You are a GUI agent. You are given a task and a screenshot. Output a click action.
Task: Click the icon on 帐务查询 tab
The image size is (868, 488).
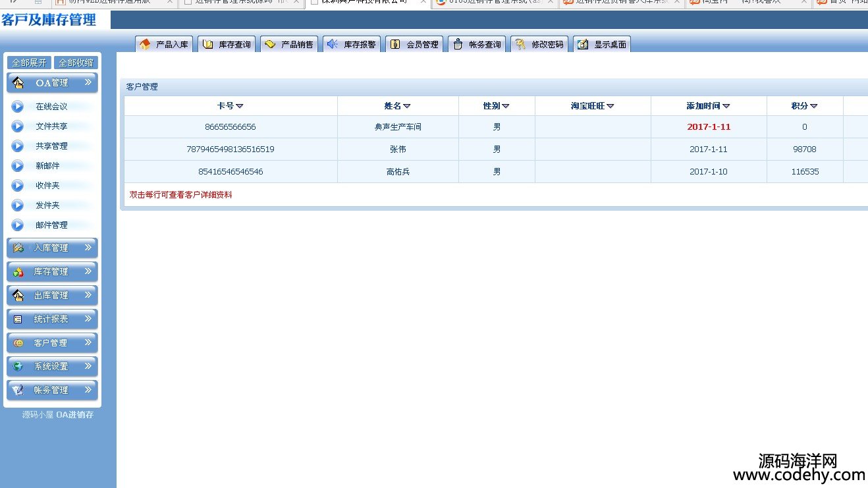pyautogui.click(x=458, y=44)
